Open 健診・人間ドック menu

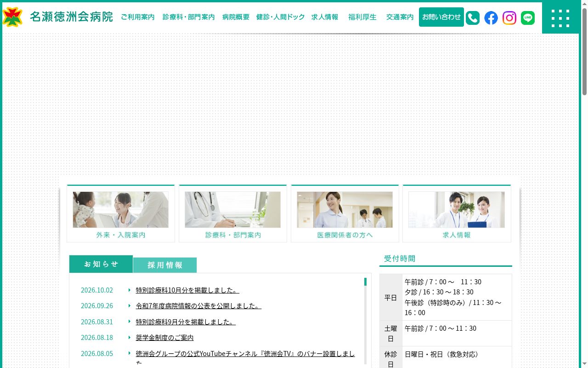281,17
